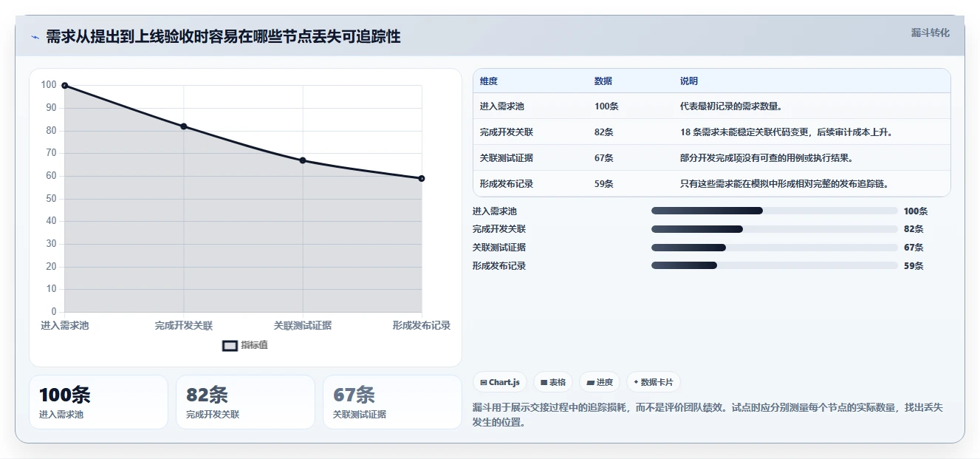Click the 67条 table cell

point(604,158)
